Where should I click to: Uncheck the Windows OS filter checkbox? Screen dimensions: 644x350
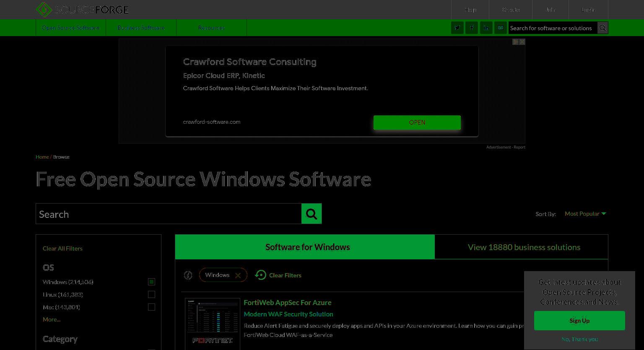tap(151, 282)
